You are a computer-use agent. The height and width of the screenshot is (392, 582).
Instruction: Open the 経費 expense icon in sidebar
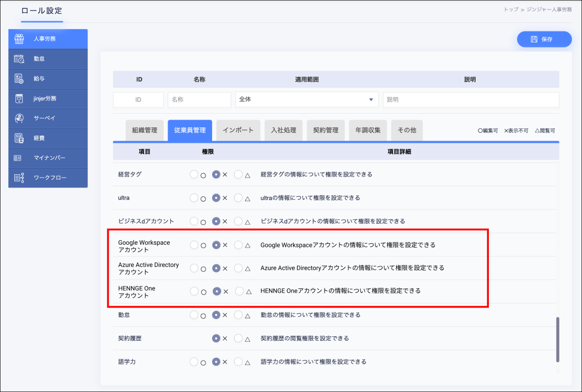19,138
